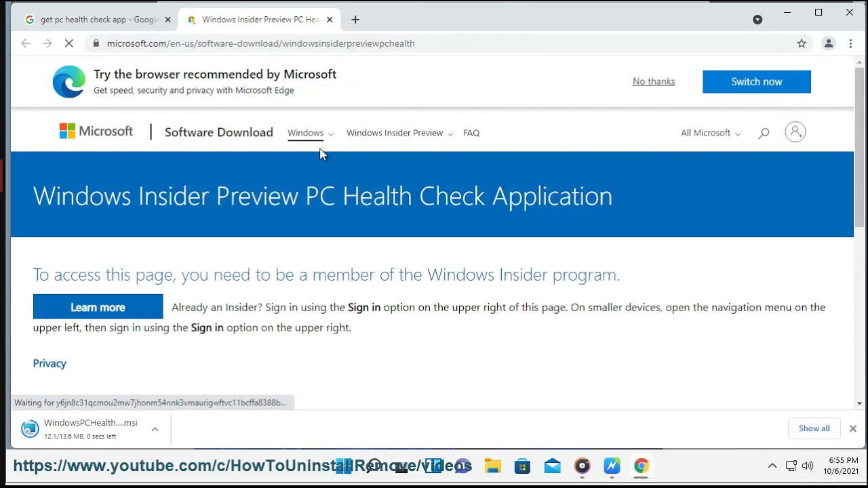The width and height of the screenshot is (868, 488).
Task: Close the downloads bar
Action: tap(852, 428)
